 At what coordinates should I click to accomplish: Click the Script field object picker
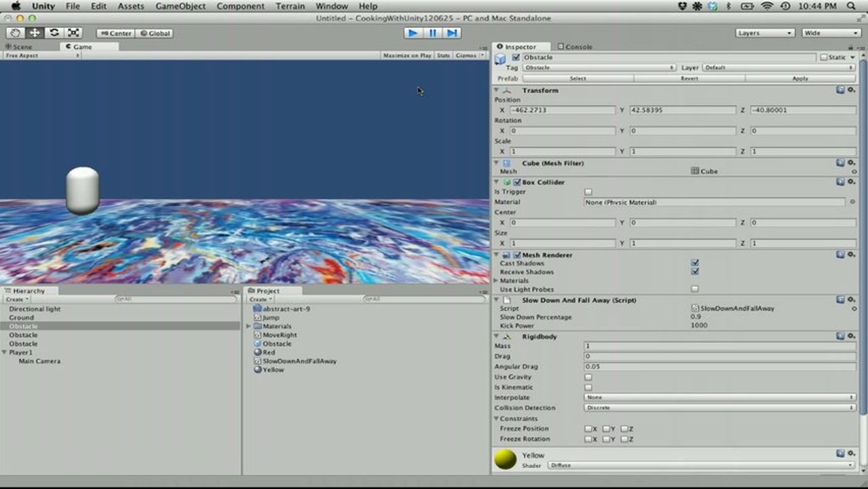pyautogui.click(x=854, y=308)
